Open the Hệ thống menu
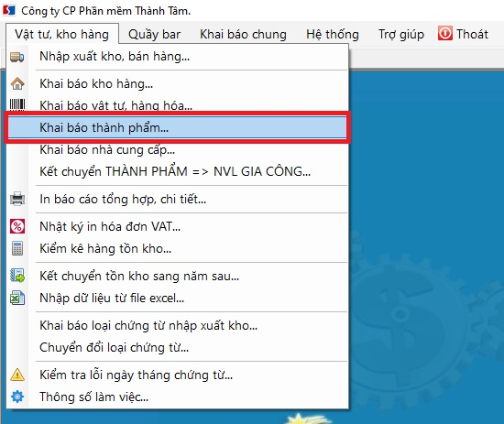The image size is (504, 424). (x=333, y=34)
